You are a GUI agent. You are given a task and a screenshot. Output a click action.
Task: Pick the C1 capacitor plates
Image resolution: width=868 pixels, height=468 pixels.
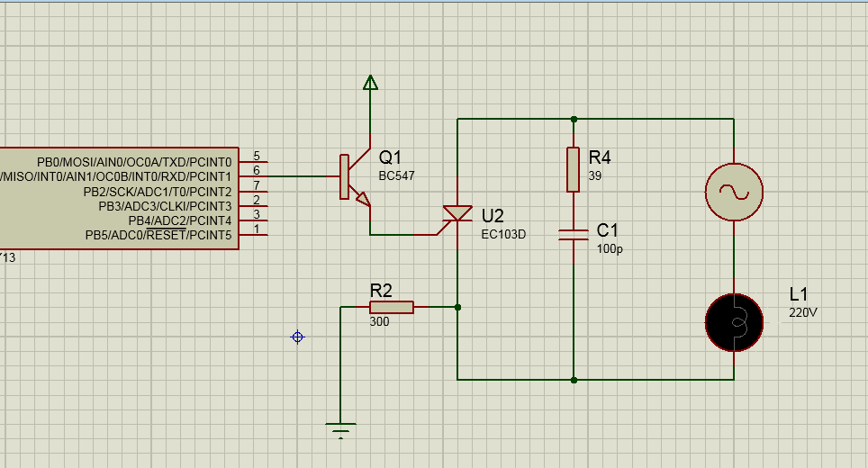574,235
